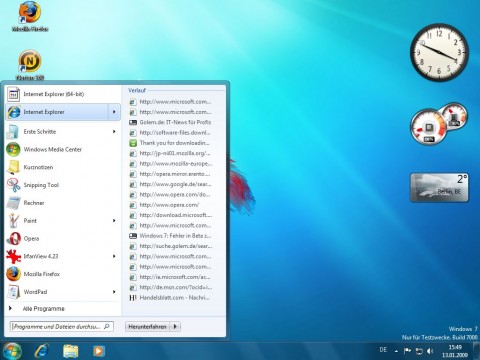Open http://suche.golem.de/sear... history entry

pos(170,246)
